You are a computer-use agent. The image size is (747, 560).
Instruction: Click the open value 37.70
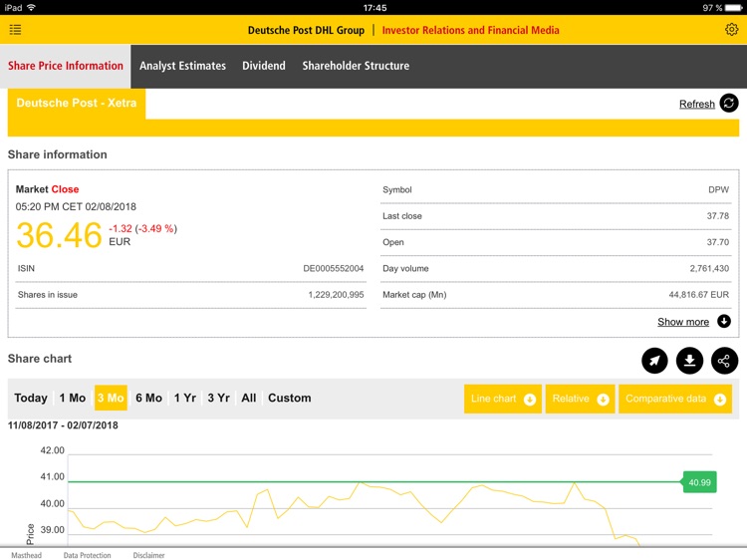pos(718,242)
